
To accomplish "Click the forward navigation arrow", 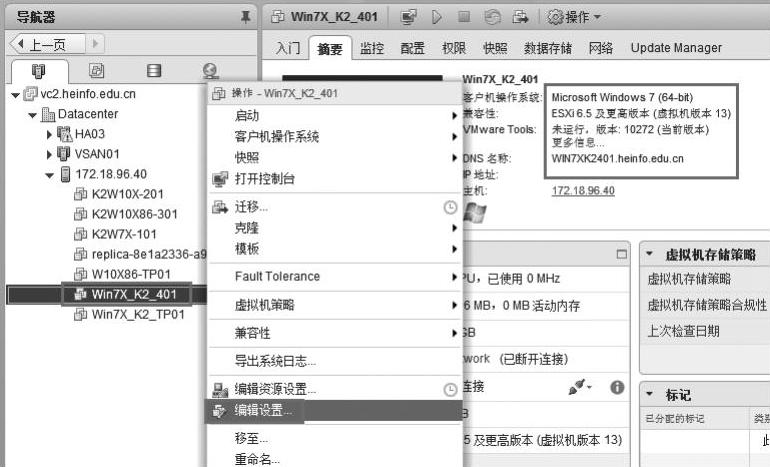I will 95,44.
